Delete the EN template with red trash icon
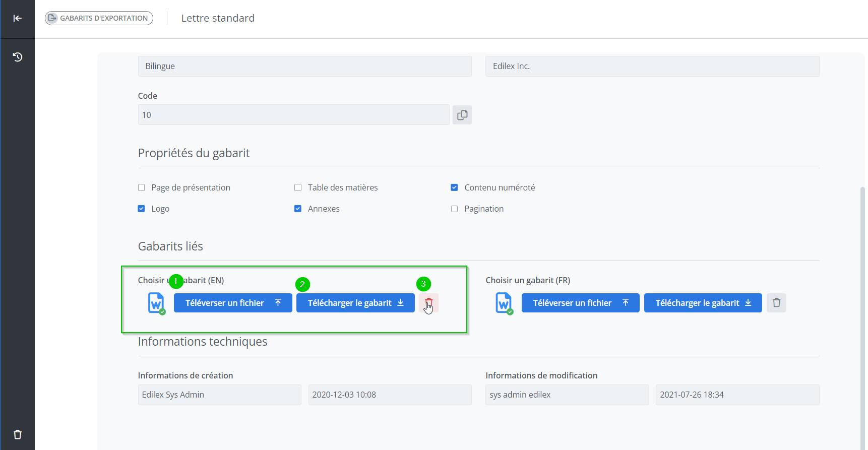Viewport: 868px width, 450px height. pyautogui.click(x=428, y=303)
